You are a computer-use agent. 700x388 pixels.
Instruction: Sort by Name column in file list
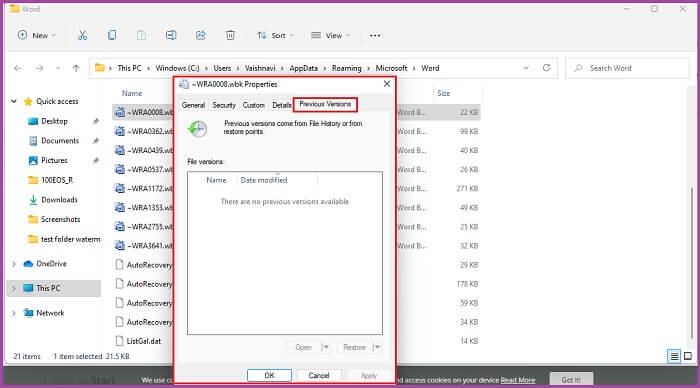pos(132,93)
